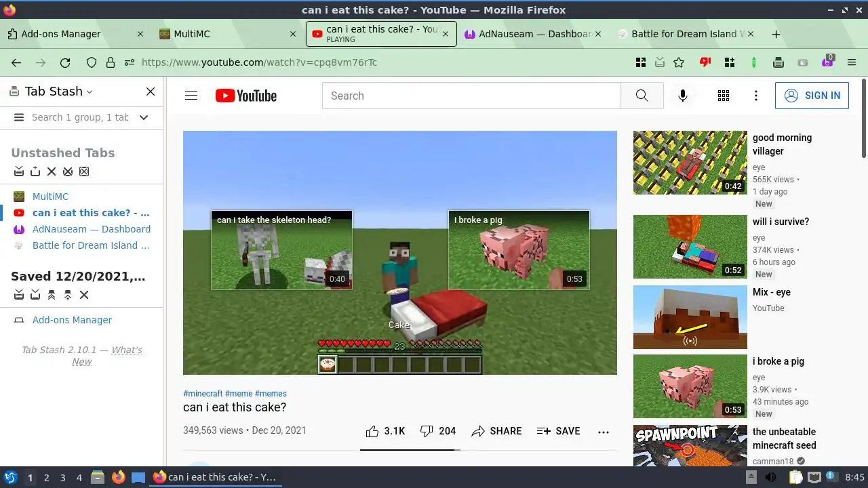Open the 'will i survive?' sidebar video thumbnail

click(x=690, y=247)
